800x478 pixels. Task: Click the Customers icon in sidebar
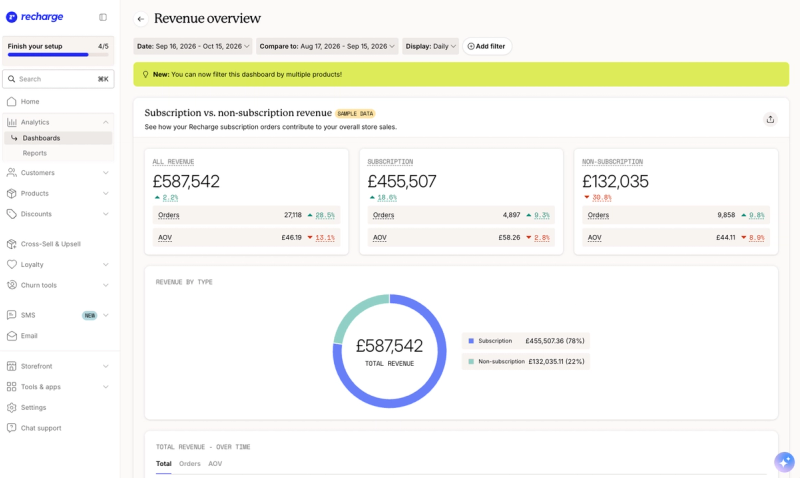click(x=11, y=172)
